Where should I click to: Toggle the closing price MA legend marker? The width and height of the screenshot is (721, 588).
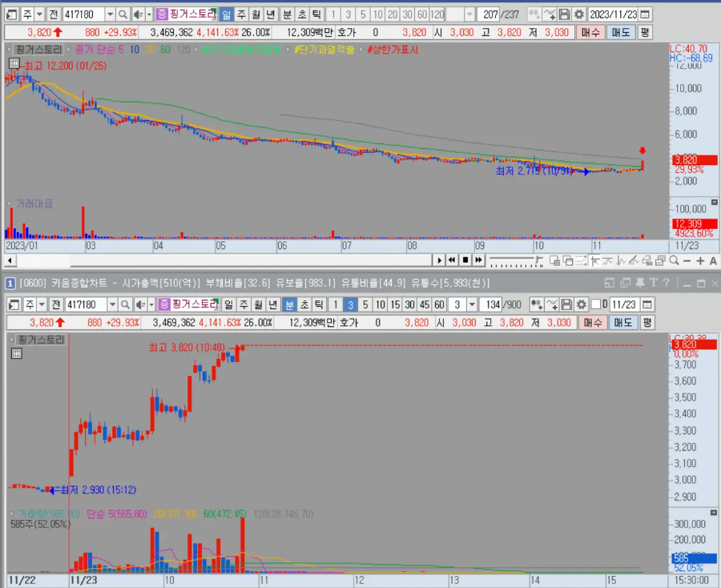pos(68,50)
